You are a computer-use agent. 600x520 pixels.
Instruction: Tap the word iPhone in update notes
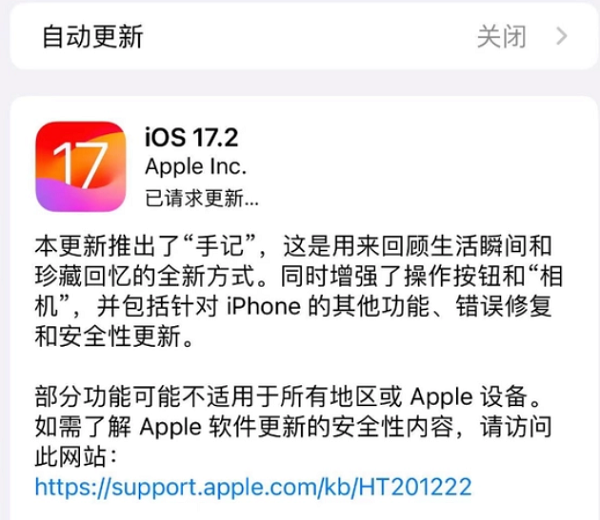[x=264, y=306]
